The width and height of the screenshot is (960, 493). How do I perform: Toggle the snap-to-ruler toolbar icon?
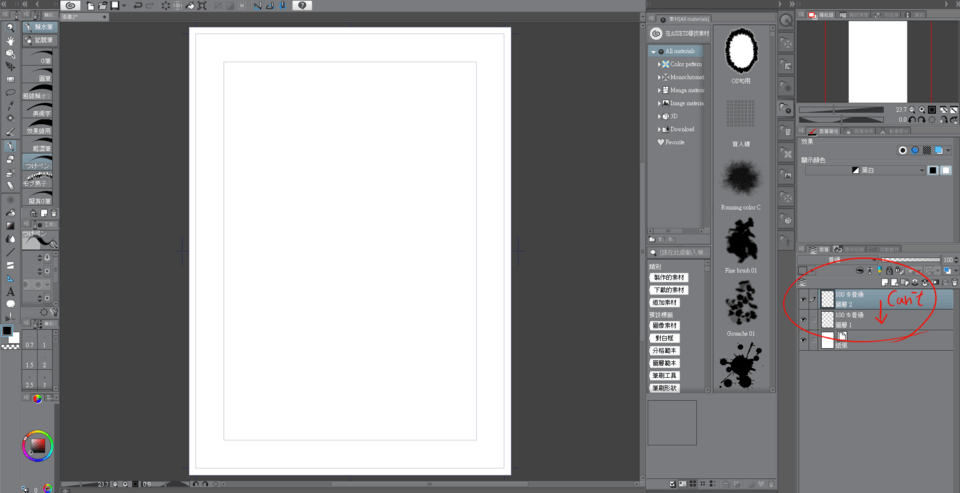258,6
